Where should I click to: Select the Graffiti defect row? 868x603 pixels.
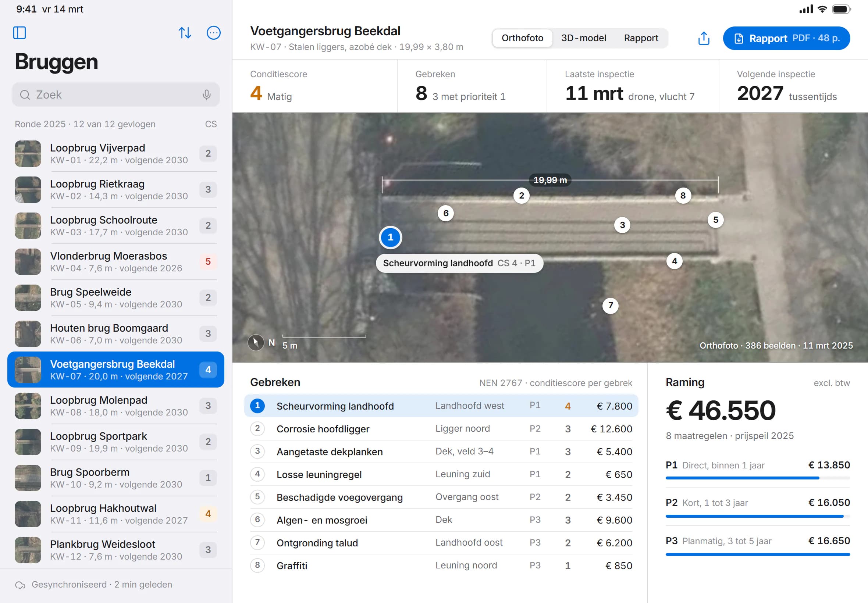point(441,565)
